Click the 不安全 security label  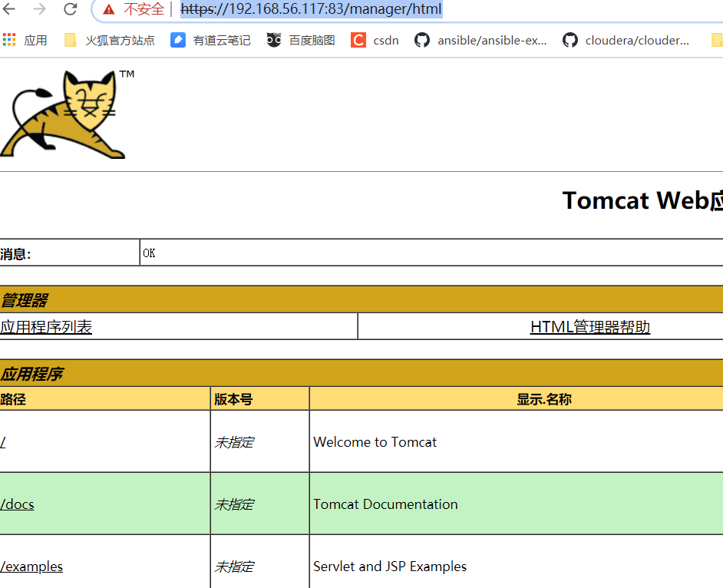click(x=144, y=9)
